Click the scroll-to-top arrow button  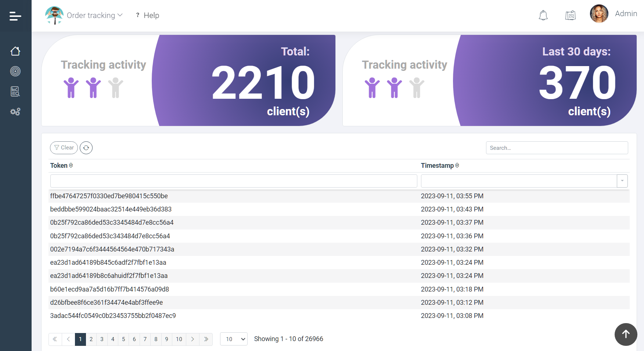pyautogui.click(x=626, y=334)
